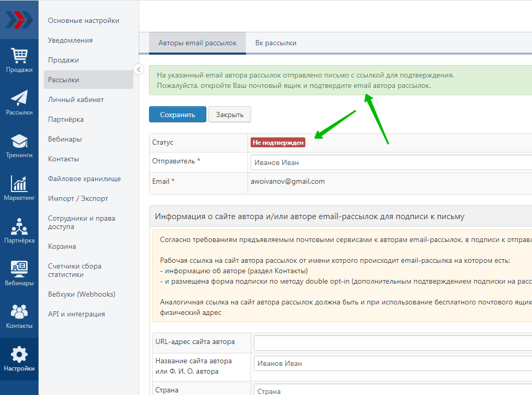Open Основные настройки menu item

pos(83,21)
